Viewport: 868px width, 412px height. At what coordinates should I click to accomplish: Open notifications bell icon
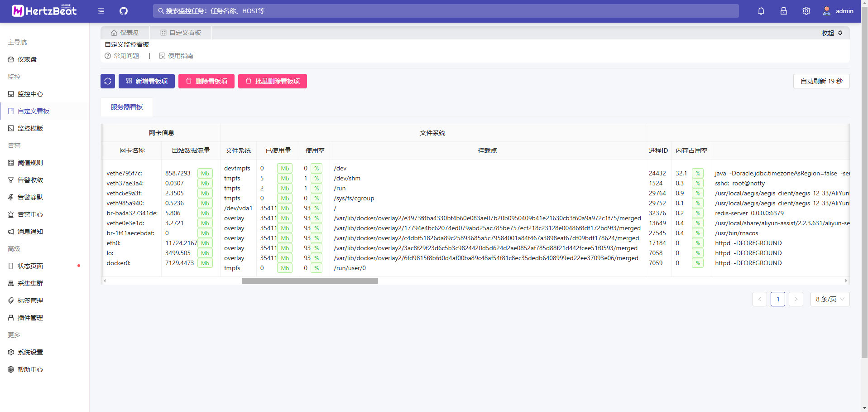tap(761, 11)
